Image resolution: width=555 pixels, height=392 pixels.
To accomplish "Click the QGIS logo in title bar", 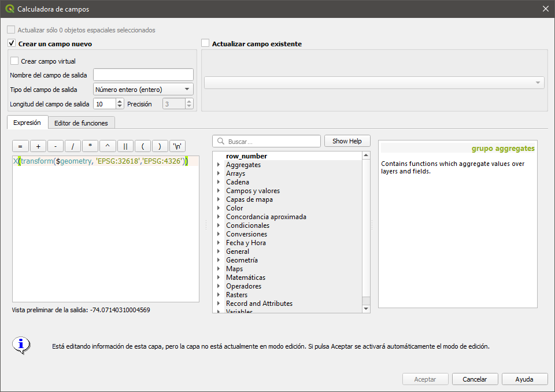I will (10, 9).
